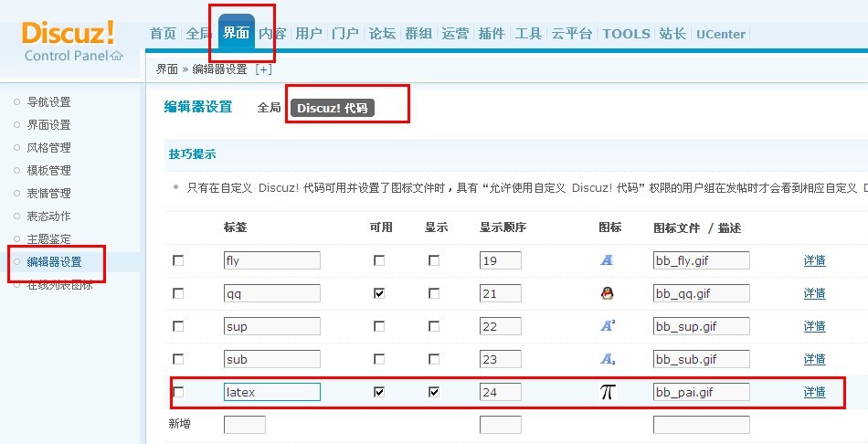Image resolution: width=868 pixels, height=444 pixels.
Task: Click the subscript icon in sub row
Action: tap(608, 359)
